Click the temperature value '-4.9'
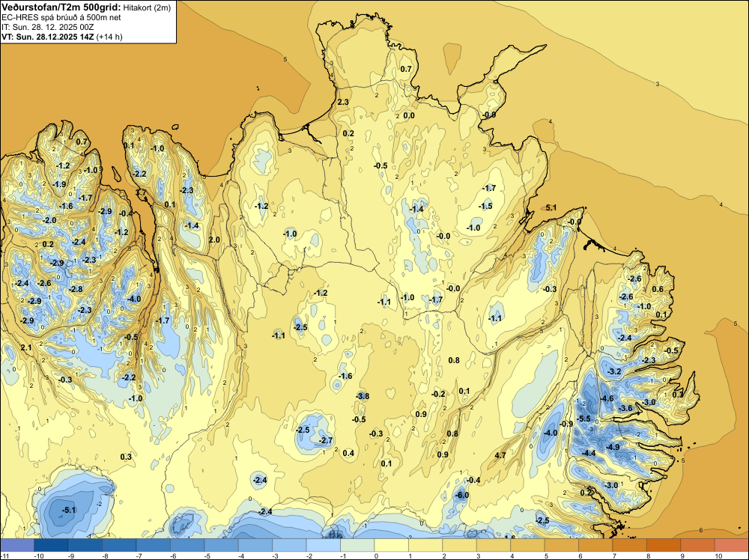The image size is (749, 560). coord(613,447)
